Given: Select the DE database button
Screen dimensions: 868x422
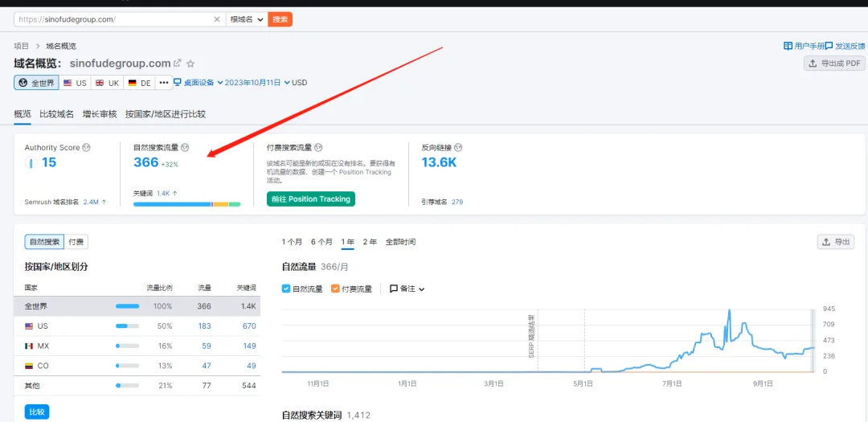Looking at the screenshot, I should pos(140,83).
